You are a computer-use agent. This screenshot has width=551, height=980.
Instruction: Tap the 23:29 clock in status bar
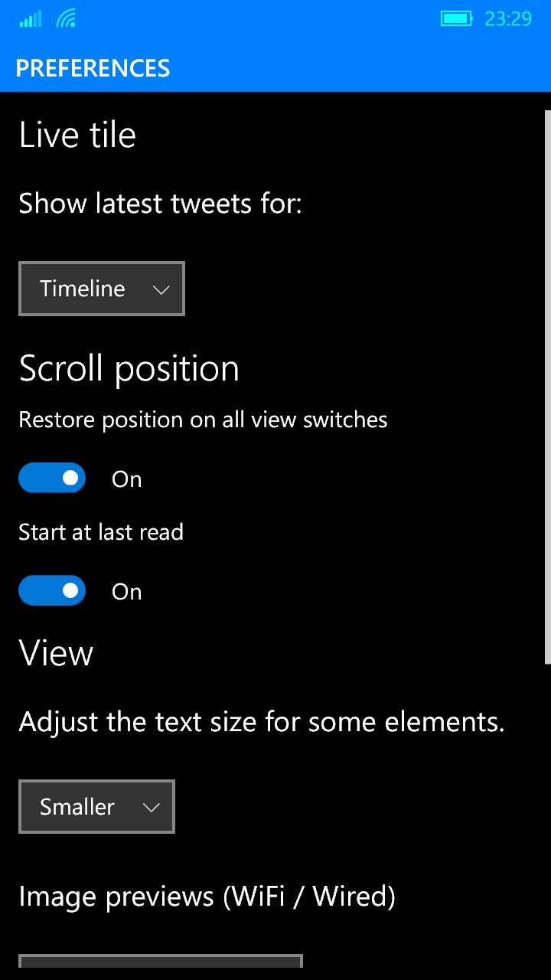508,19
